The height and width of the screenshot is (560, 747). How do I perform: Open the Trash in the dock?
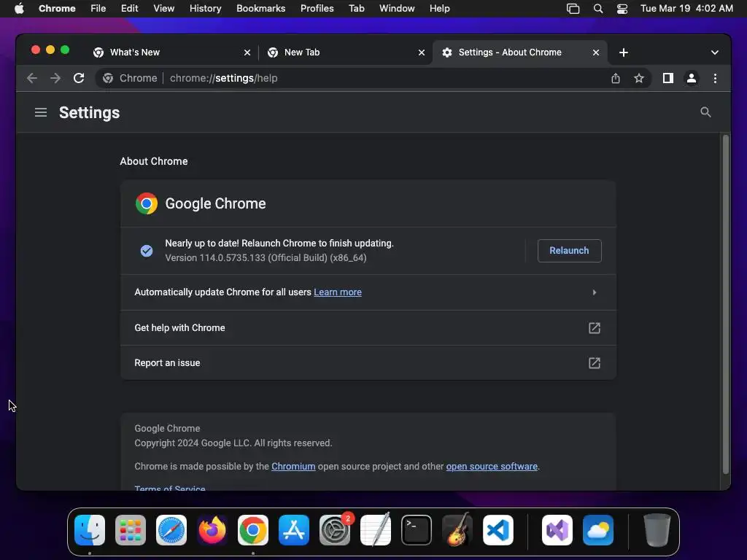(657, 530)
